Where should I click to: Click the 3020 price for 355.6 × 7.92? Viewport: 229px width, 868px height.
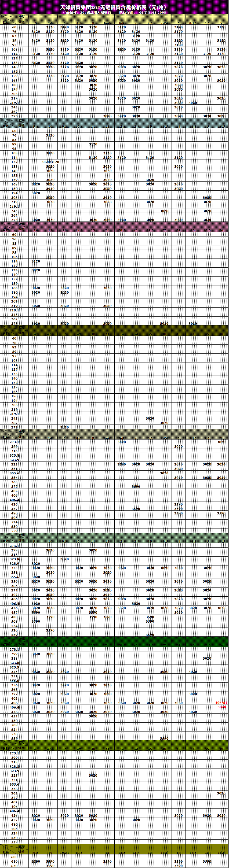click(164, 473)
